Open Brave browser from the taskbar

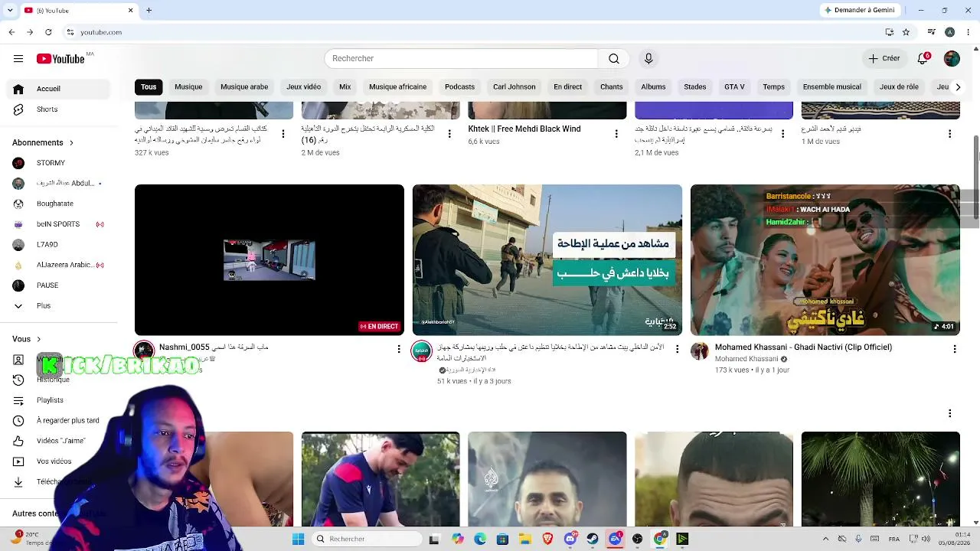(x=547, y=539)
